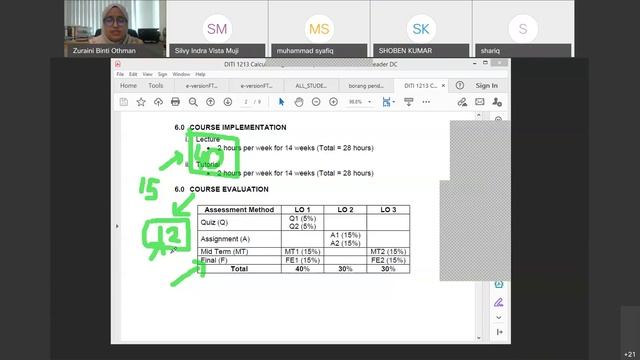The height and width of the screenshot is (360, 640).
Task: Open the View menu
Action: (147, 74)
